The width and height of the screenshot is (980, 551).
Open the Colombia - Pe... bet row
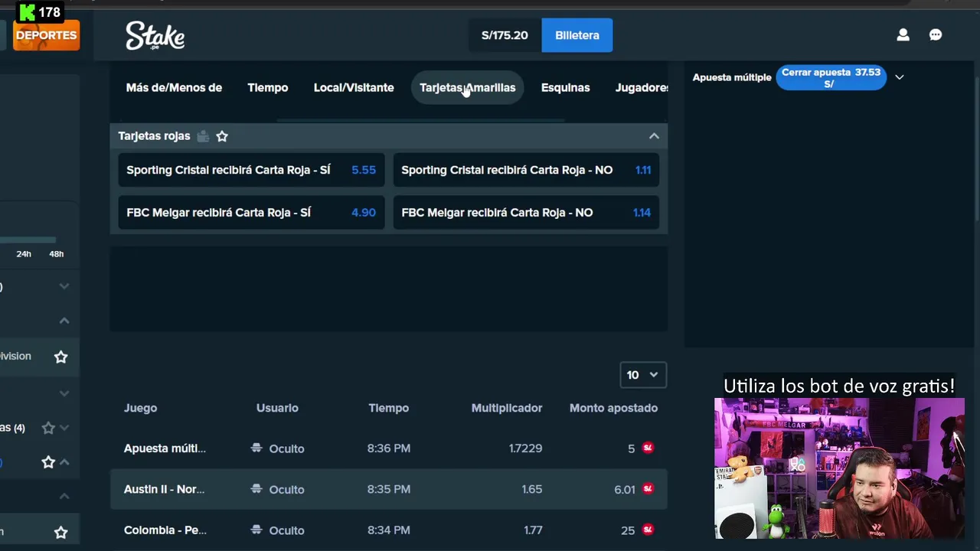click(389, 530)
